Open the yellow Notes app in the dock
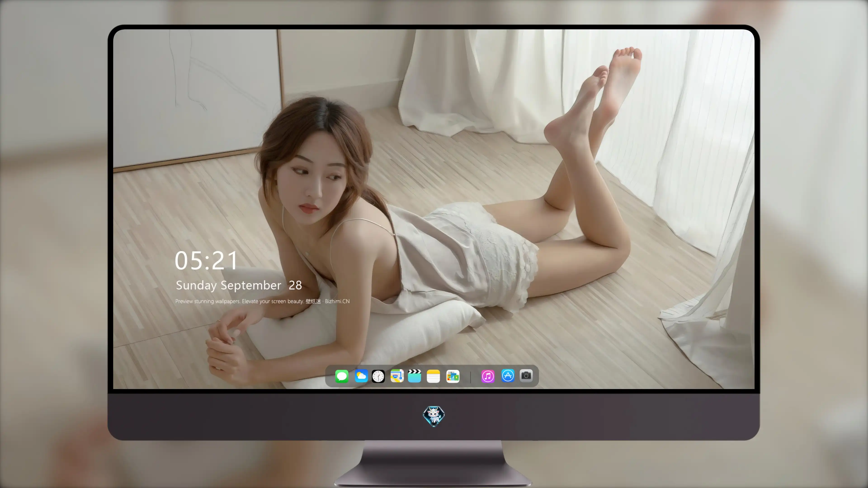Screen dimensions: 868x488 coord(433,376)
